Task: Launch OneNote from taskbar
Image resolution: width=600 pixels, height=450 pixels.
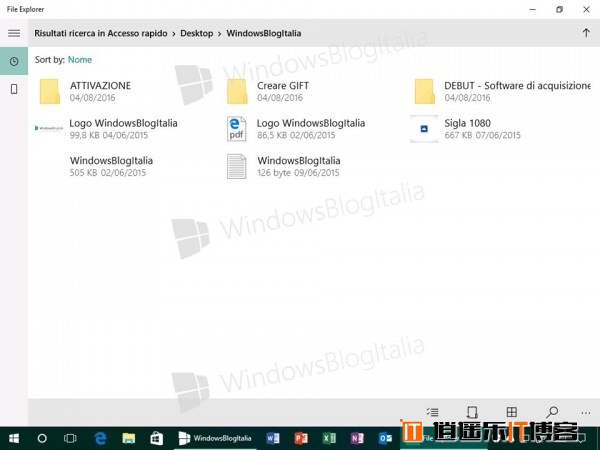Action: (x=357, y=438)
